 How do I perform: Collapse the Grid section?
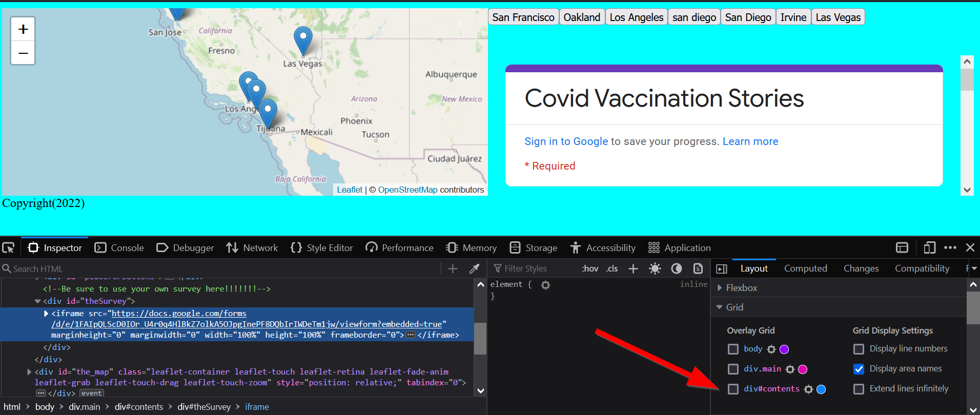pyautogui.click(x=720, y=307)
